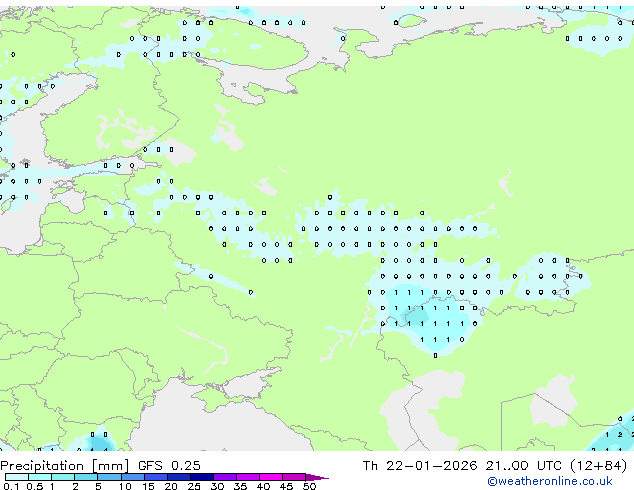Click legend scale label "25"
Screen dimensions: 634x490
(x=194, y=486)
